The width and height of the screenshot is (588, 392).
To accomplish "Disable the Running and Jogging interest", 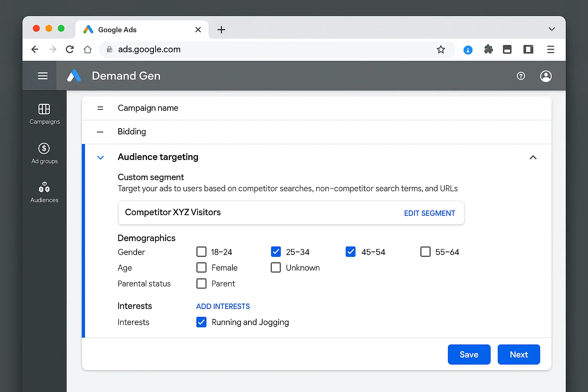I will tap(201, 322).
